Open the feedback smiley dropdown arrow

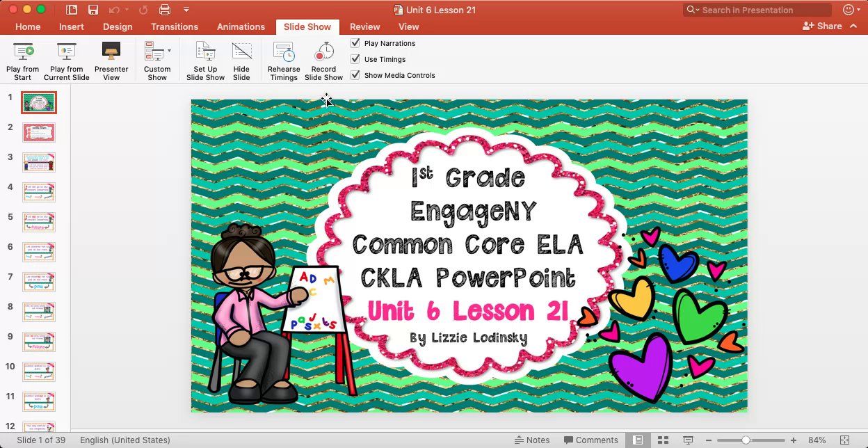(860, 10)
